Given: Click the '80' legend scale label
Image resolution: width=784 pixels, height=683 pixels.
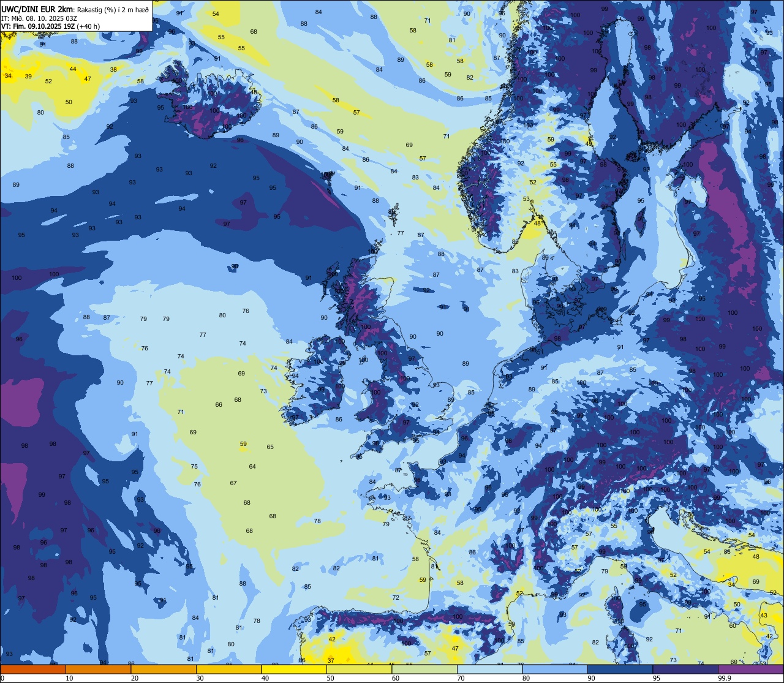Looking at the screenshot, I should click(x=526, y=679).
